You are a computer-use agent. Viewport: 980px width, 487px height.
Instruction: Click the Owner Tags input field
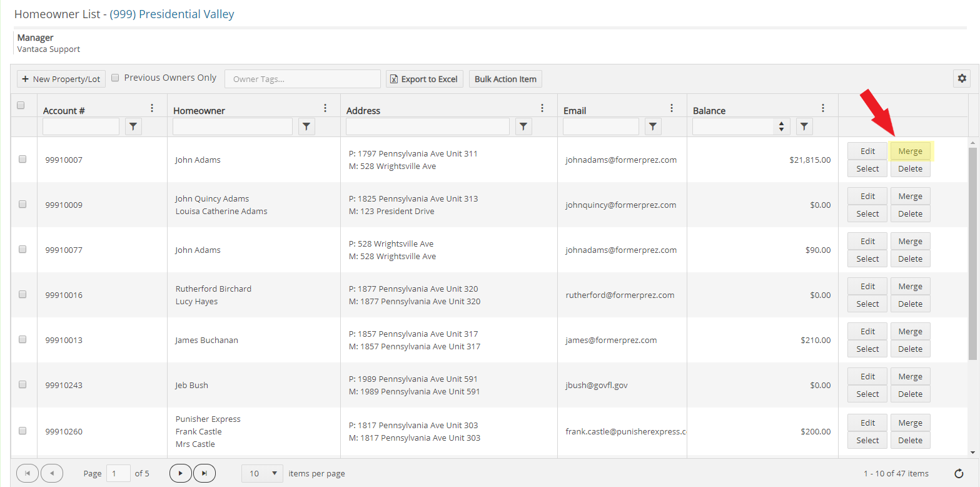302,79
